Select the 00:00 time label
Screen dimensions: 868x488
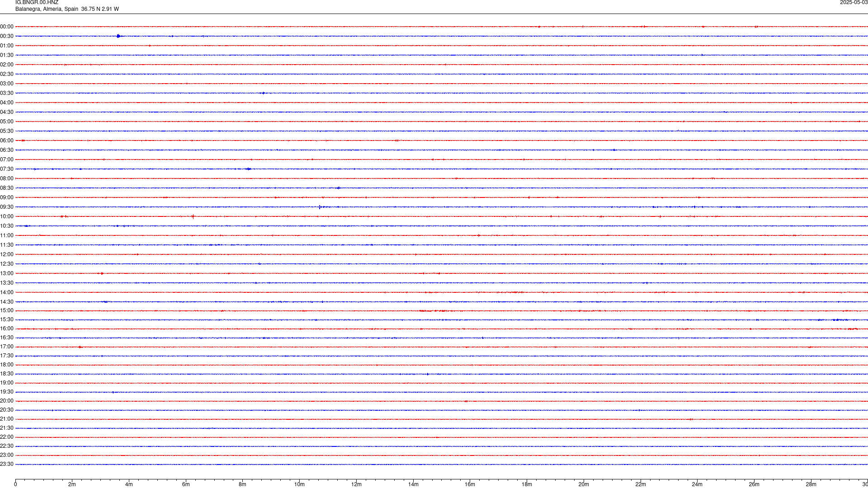point(7,27)
